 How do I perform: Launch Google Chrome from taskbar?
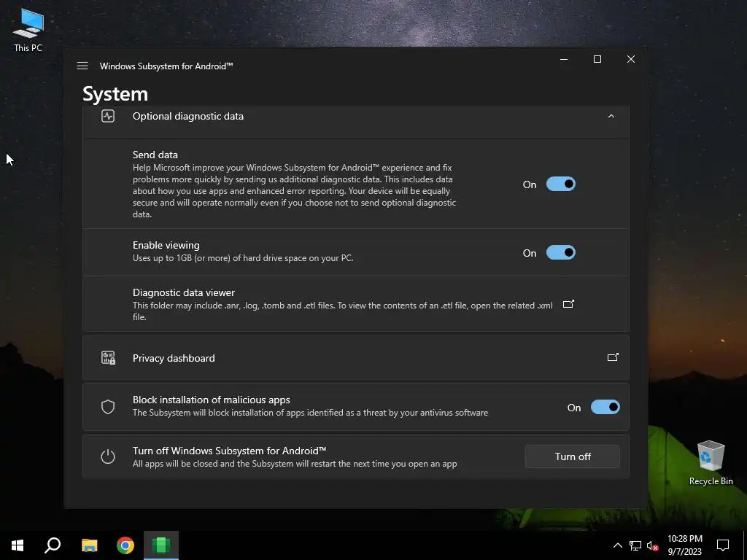[x=125, y=545]
